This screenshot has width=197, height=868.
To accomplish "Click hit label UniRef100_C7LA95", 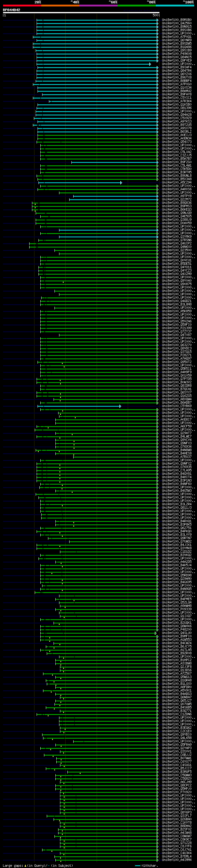I will click(177, 471).
